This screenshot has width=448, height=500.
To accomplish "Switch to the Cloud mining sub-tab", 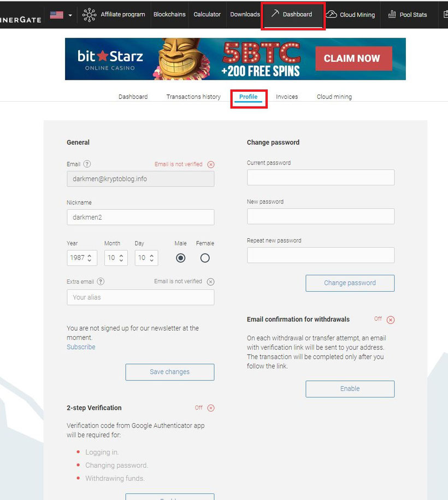I will pos(334,97).
